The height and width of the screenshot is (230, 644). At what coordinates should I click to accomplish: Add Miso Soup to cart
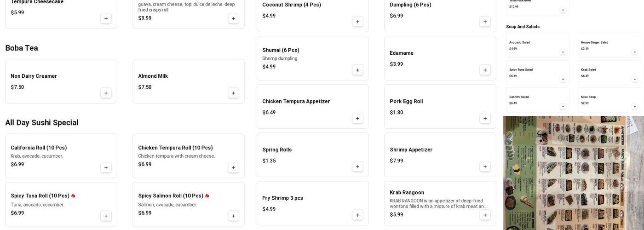[x=634, y=106]
